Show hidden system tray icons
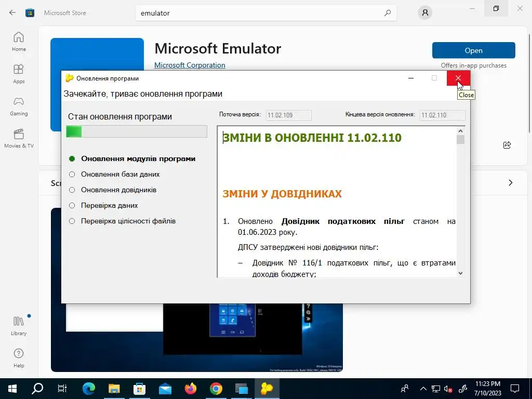This screenshot has width=532, height=399. pyautogui.click(x=423, y=389)
